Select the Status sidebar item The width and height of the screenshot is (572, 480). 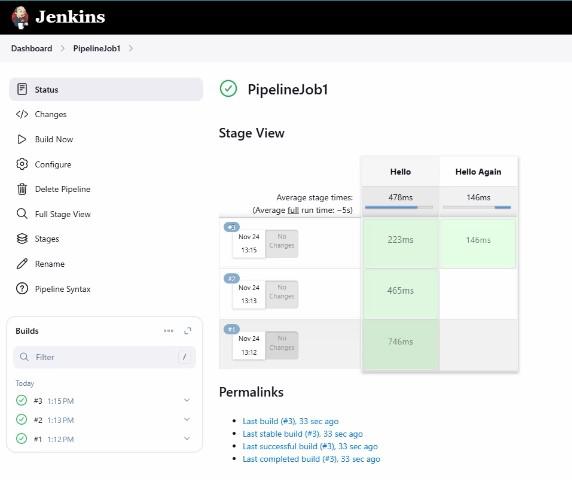pos(106,89)
